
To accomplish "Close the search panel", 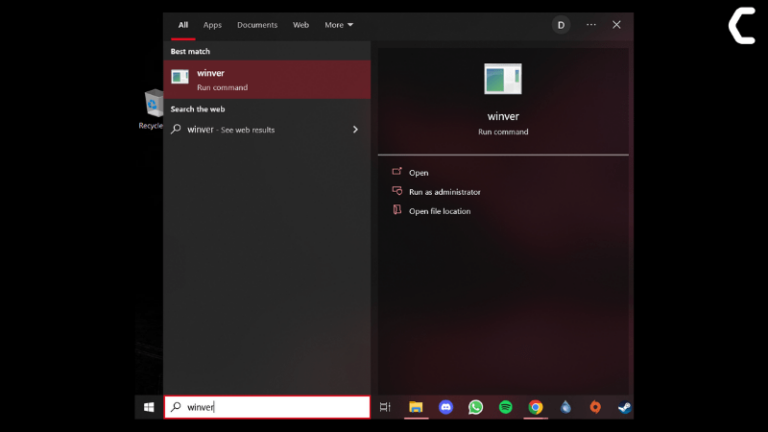I will click(x=616, y=25).
